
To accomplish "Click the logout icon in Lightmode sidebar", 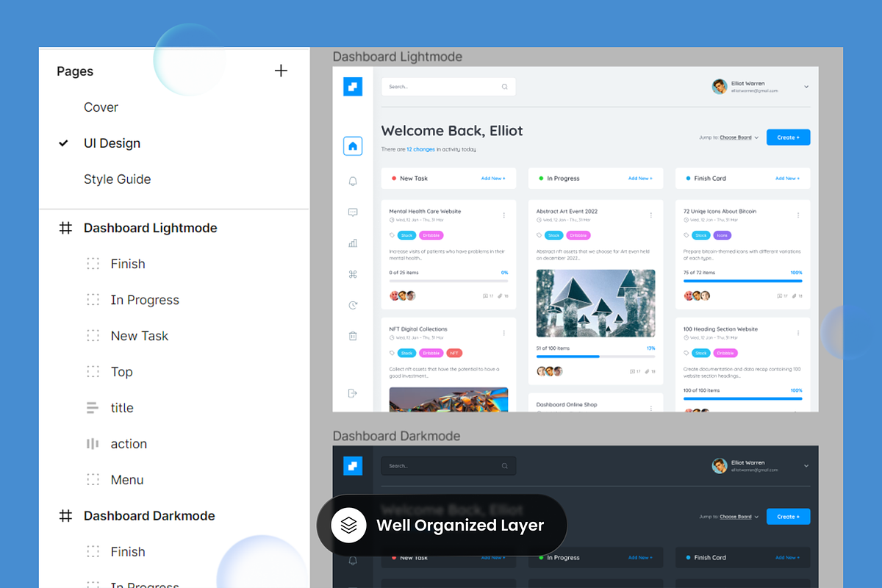I will click(353, 393).
